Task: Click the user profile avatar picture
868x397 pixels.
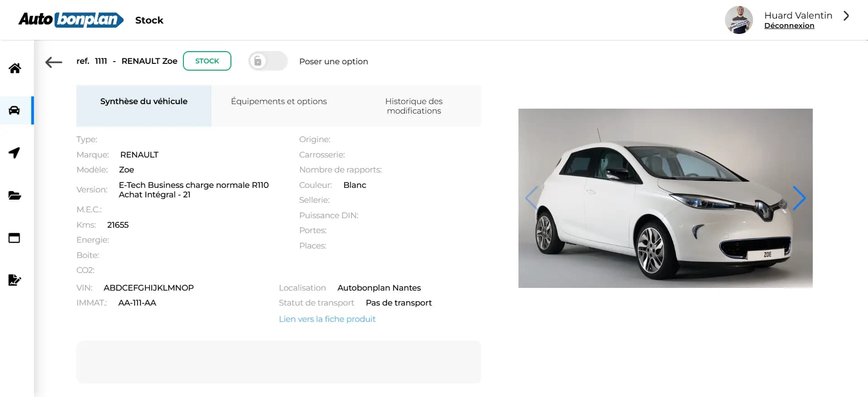Action: coord(739,20)
